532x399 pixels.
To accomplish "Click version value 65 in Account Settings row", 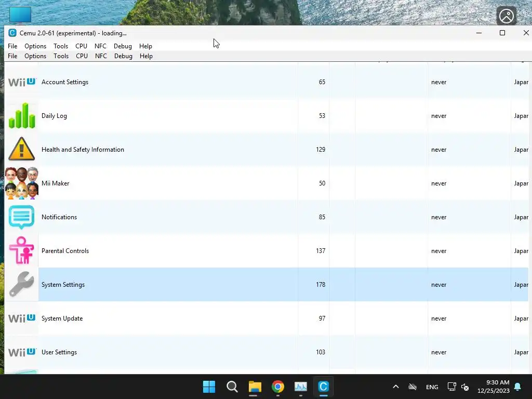I will (322, 82).
